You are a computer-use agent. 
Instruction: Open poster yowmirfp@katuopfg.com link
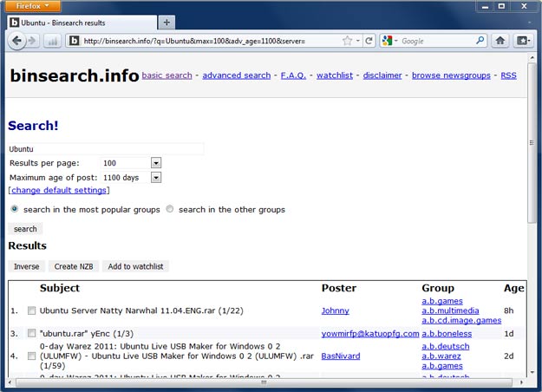coord(369,334)
